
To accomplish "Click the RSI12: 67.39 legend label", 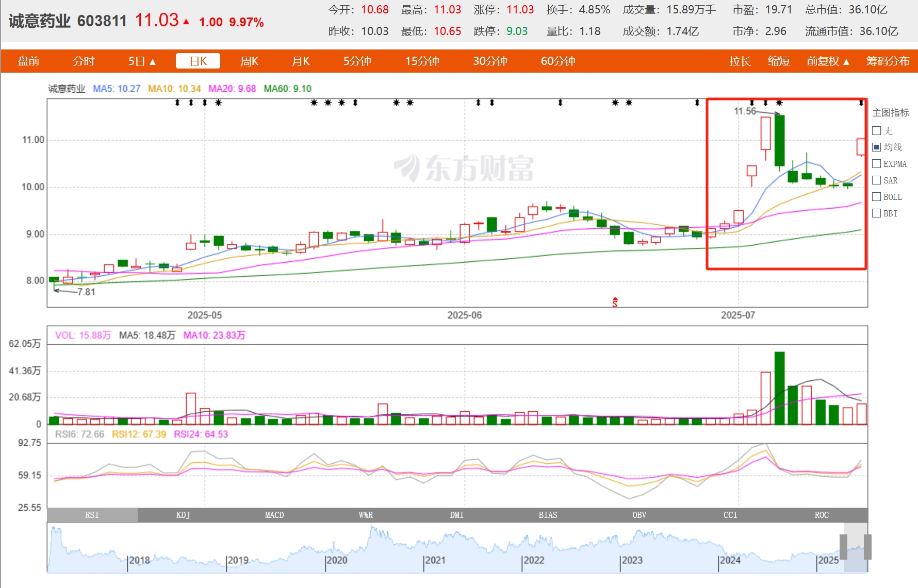I will click(139, 434).
